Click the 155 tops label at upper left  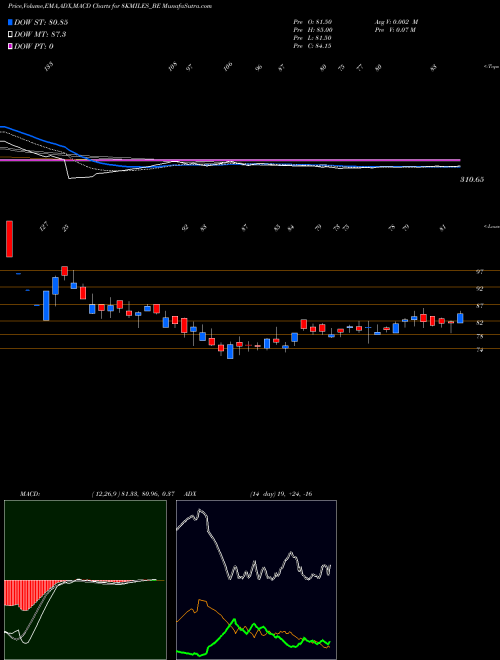pos(49,67)
